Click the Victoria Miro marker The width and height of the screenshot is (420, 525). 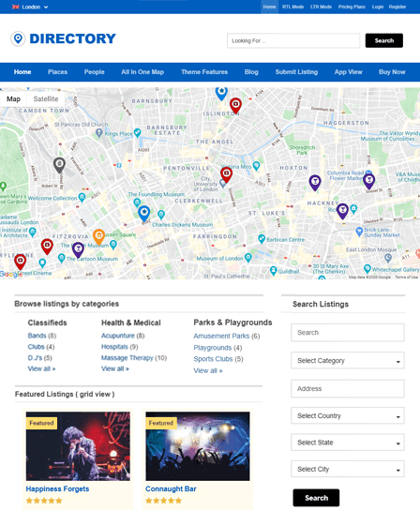click(256, 165)
